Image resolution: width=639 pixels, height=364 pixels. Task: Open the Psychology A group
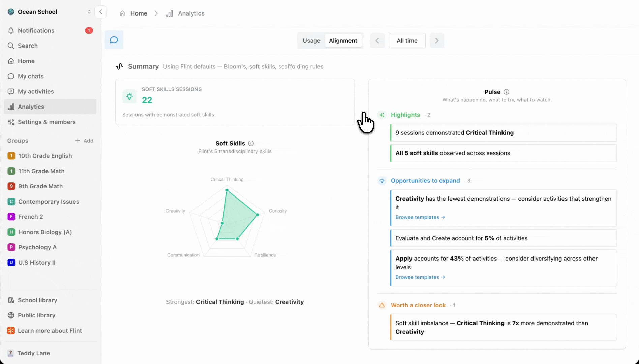[x=50, y=247]
